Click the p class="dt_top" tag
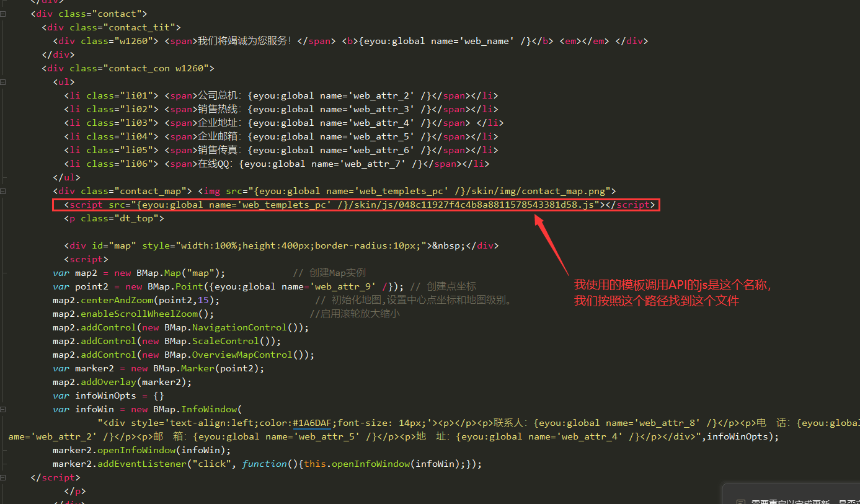This screenshot has height=504, width=860. 114,218
